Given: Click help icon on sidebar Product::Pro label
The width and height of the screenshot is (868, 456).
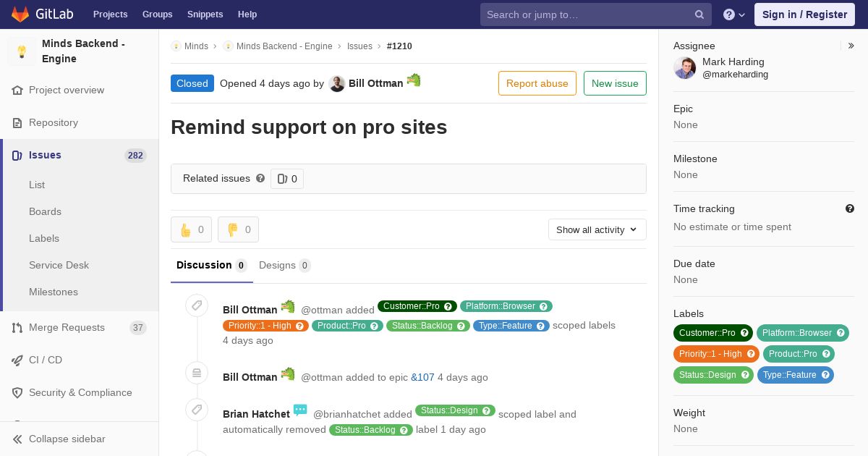Looking at the screenshot, I should pyautogui.click(x=826, y=354).
